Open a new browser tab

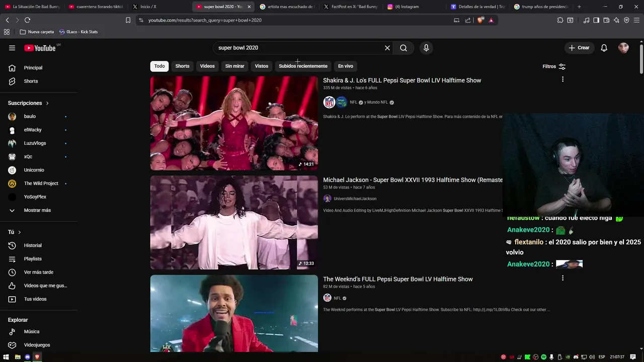point(579,7)
